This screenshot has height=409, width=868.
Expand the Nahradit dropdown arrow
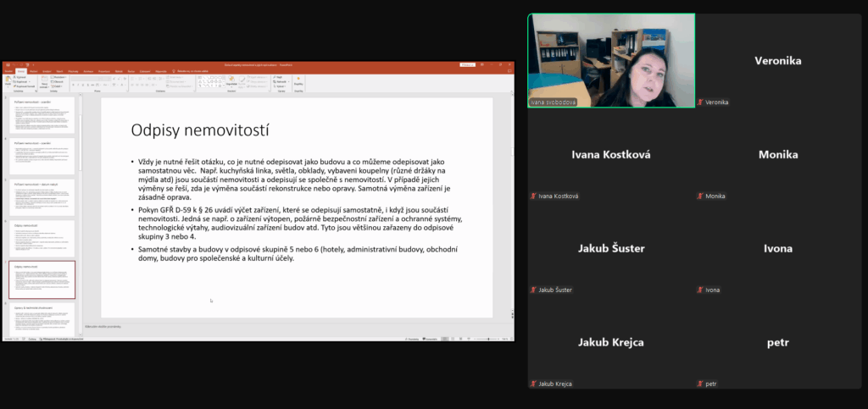click(x=288, y=82)
